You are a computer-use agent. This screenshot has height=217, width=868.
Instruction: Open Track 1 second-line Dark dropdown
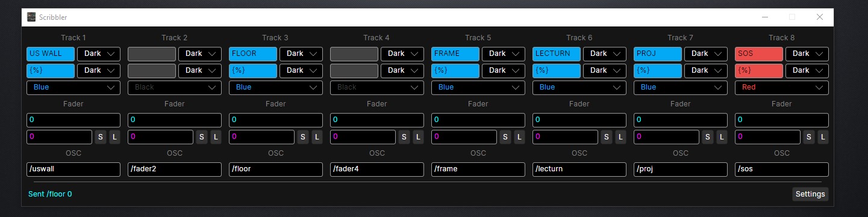click(99, 70)
